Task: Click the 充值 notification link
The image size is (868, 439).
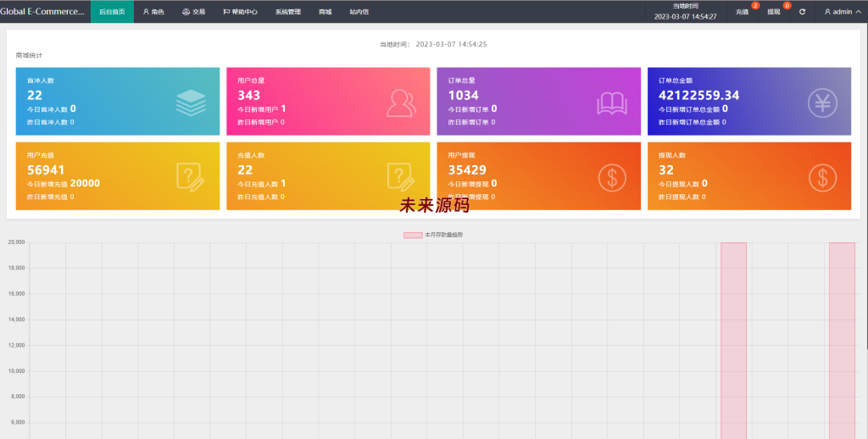Action: (x=742, y=12)
